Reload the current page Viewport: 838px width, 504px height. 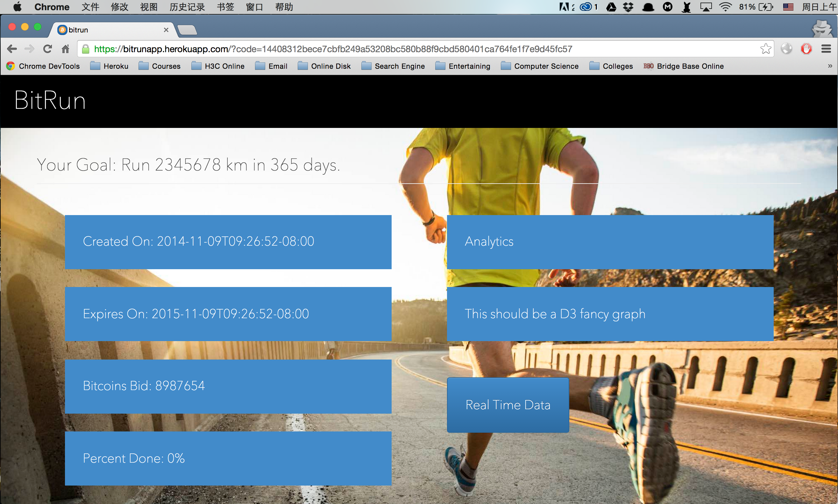click(47, 49)
